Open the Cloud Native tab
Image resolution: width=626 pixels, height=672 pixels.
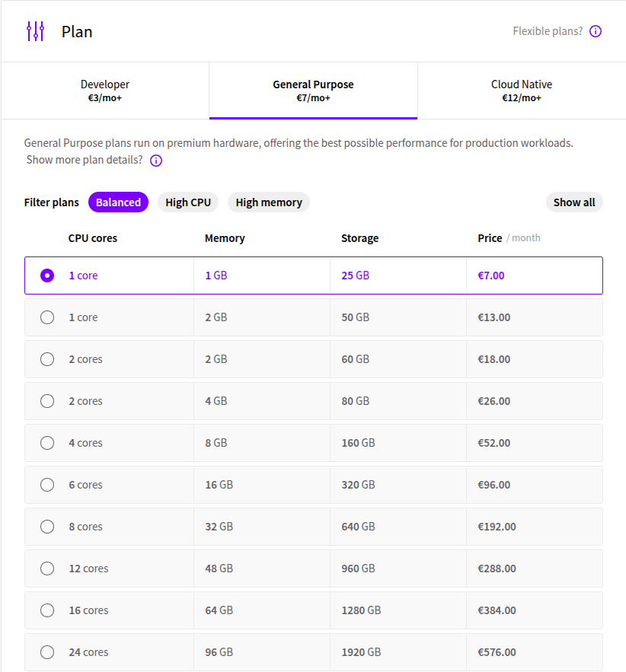522,91
